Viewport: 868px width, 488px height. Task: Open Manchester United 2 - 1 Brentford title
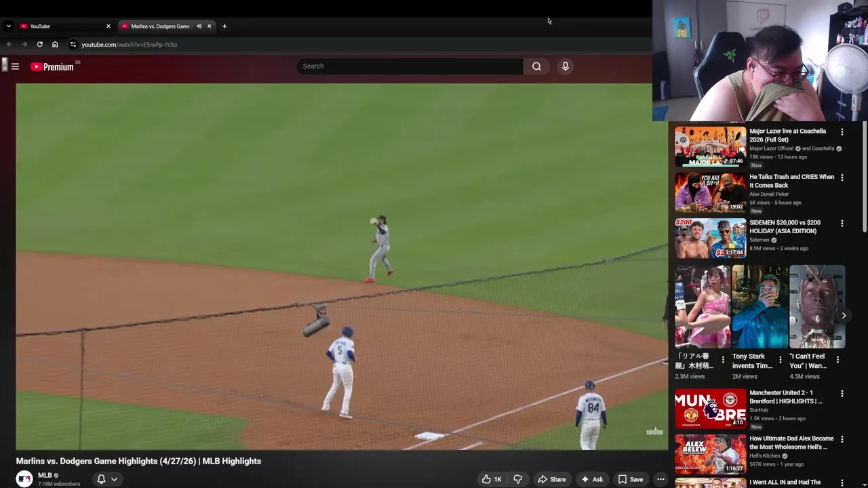[x=786, y=396]
